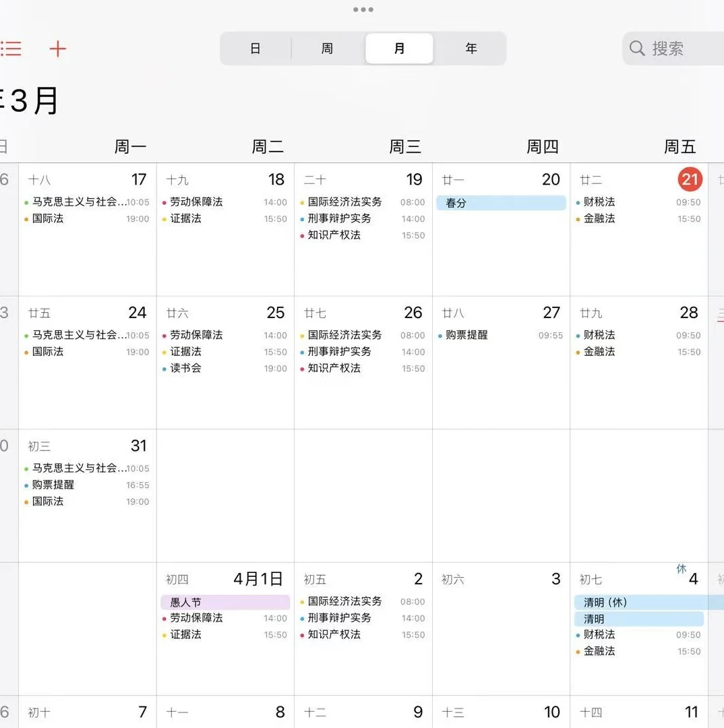
Task: Open the calendar list sidebar icon
Action: tap(12, 49)
